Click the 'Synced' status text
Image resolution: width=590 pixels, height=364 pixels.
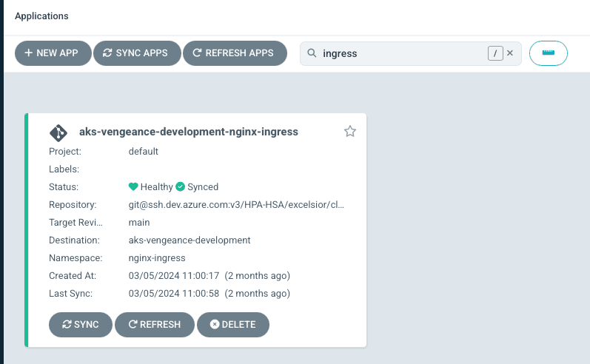point(203,187)
